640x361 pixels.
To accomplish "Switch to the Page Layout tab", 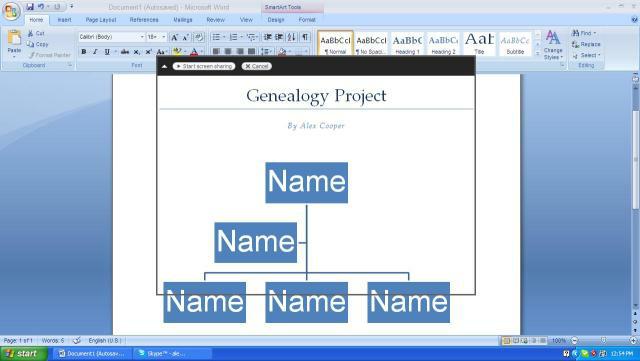I will click(101, 20).
